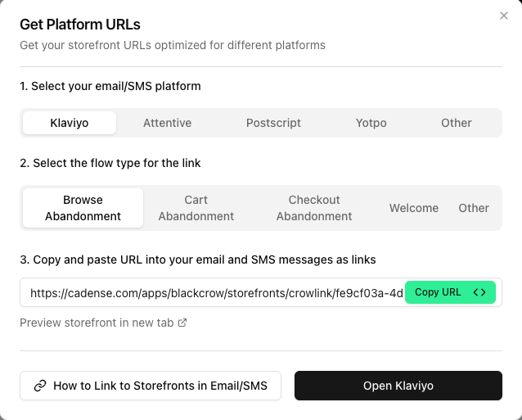
Task: Select the Welcome flow type
Action: point(413,208)
